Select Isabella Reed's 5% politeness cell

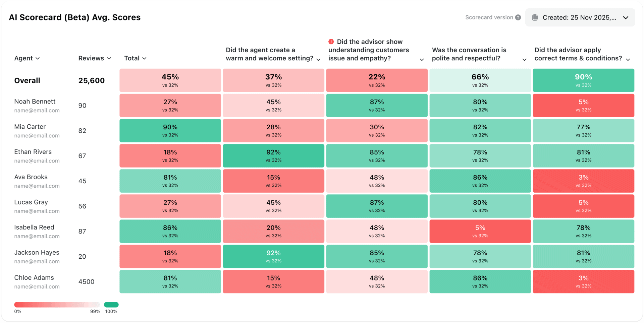click(480, 231)
